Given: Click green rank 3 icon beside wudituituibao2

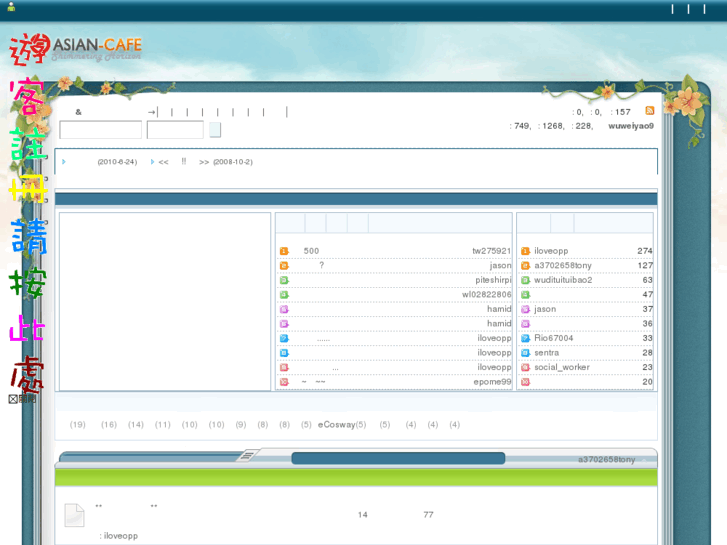Looking at the screenshot, I should point(525,280).
